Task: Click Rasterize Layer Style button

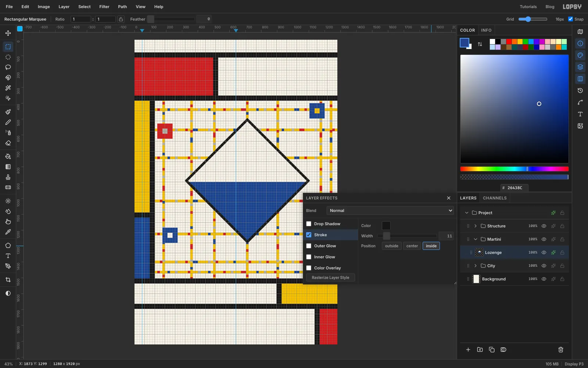Action: click(330, 277)
